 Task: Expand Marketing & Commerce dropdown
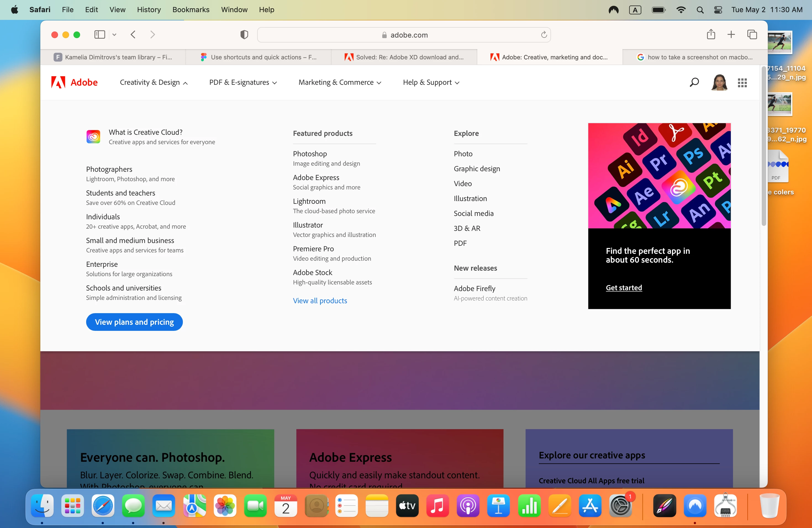[x=340, y=82]
